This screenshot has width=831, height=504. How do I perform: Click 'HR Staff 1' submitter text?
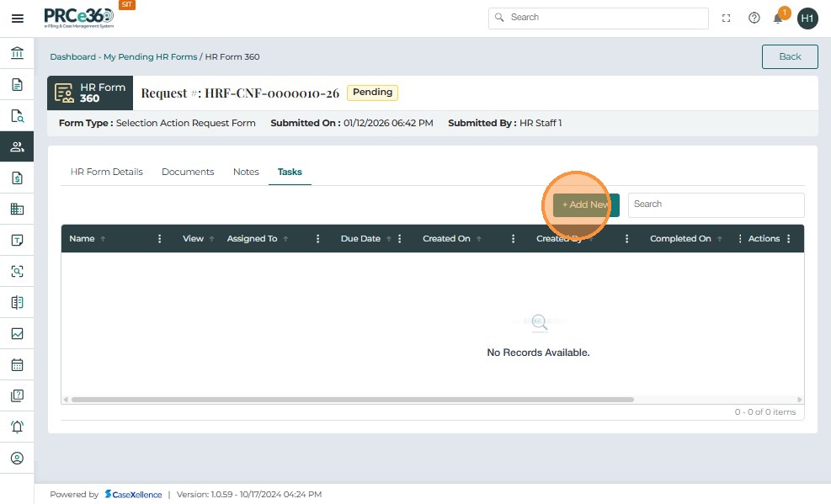point(541,124)
